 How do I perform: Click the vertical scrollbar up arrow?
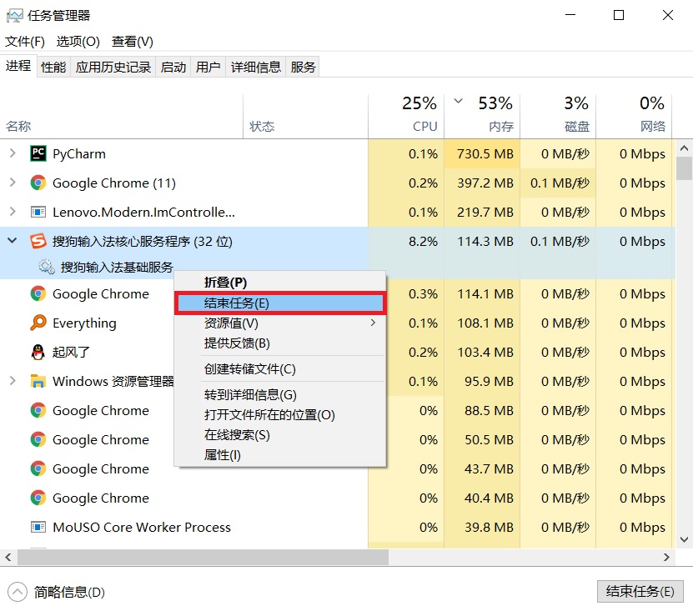click(684, 148)
